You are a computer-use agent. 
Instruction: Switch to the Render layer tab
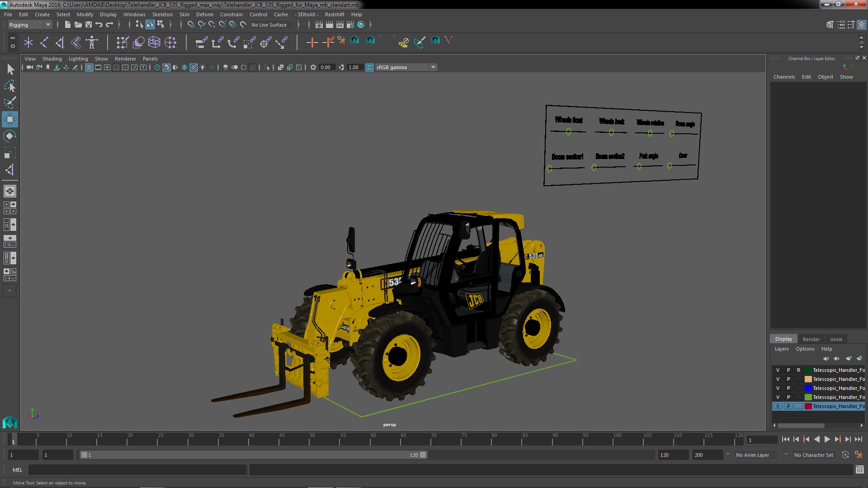tap(811, 339)
